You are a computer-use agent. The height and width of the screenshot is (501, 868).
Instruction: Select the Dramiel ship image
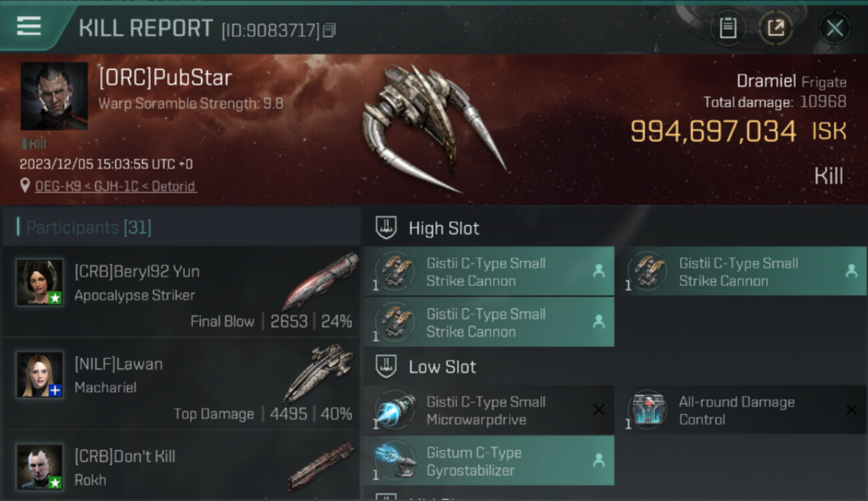click(x=434, y=129)
